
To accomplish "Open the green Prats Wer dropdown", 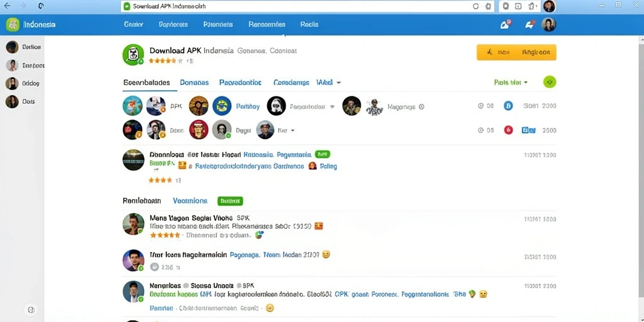I will point(511,82).
